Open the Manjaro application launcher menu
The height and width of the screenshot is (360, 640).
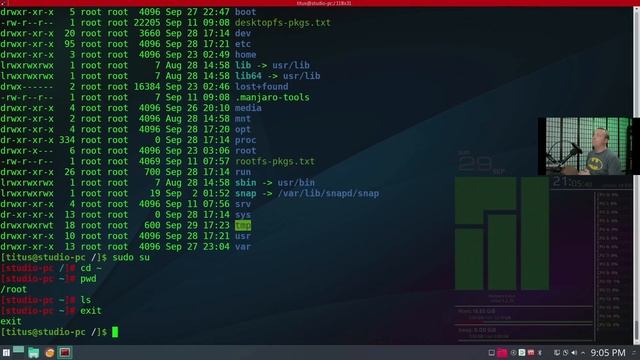click(6, 353)
